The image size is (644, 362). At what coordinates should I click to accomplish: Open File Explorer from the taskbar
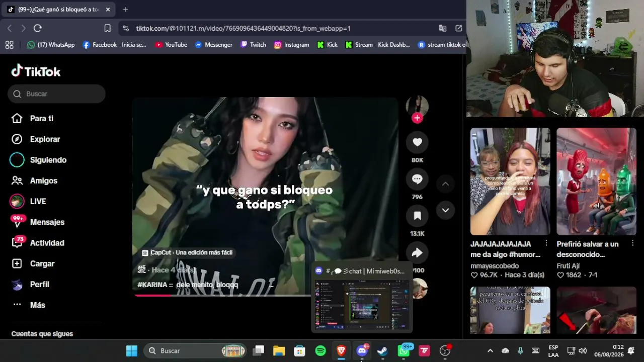point(279,351)
